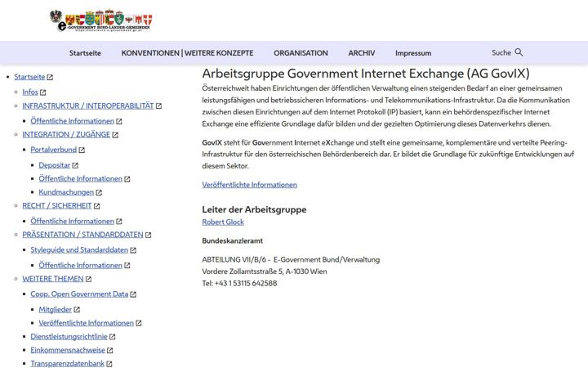Viewport: 588px width, 368px height.
Task: Open the Infos sidebar link
Action: coord(30,92)
